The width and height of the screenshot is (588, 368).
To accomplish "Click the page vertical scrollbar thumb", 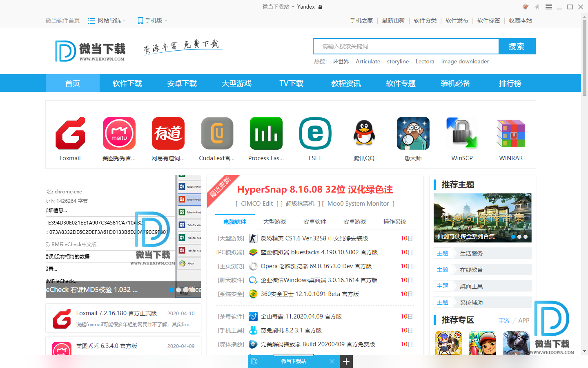I will (584, 58).
